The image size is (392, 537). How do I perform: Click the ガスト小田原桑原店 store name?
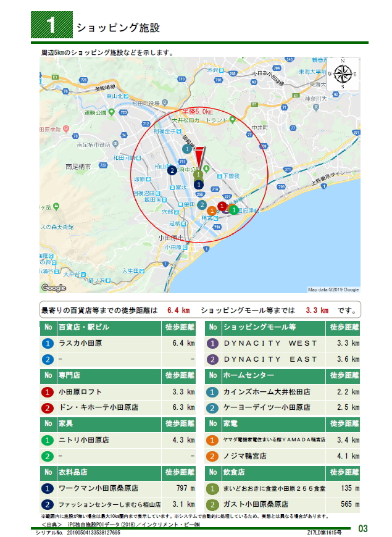[x=256, y=504]
